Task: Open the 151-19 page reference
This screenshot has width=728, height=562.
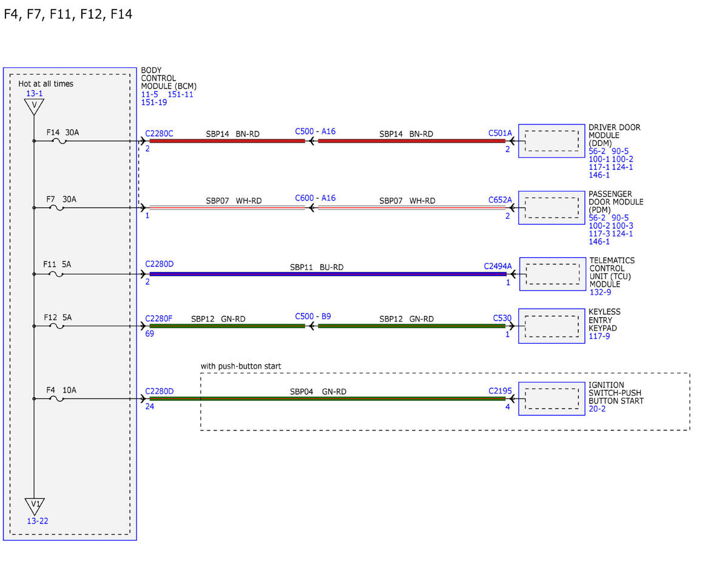Action: tap(154, 102)
